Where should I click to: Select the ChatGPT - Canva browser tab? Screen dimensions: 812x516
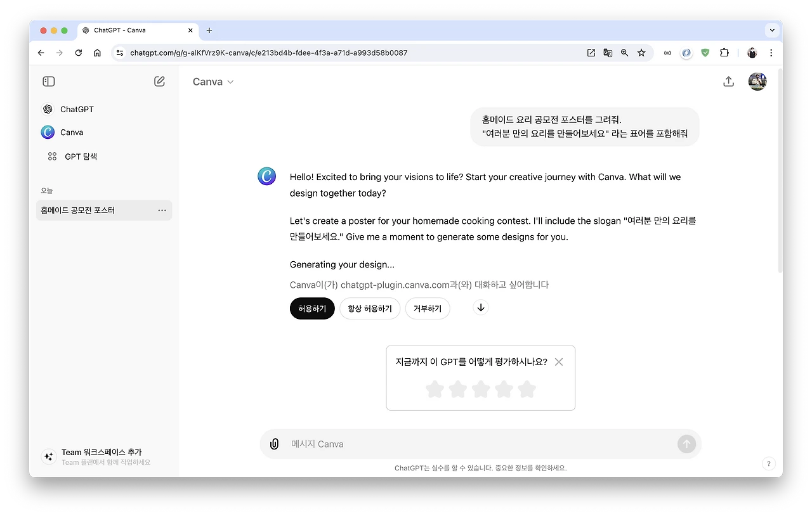coord(138,30)
